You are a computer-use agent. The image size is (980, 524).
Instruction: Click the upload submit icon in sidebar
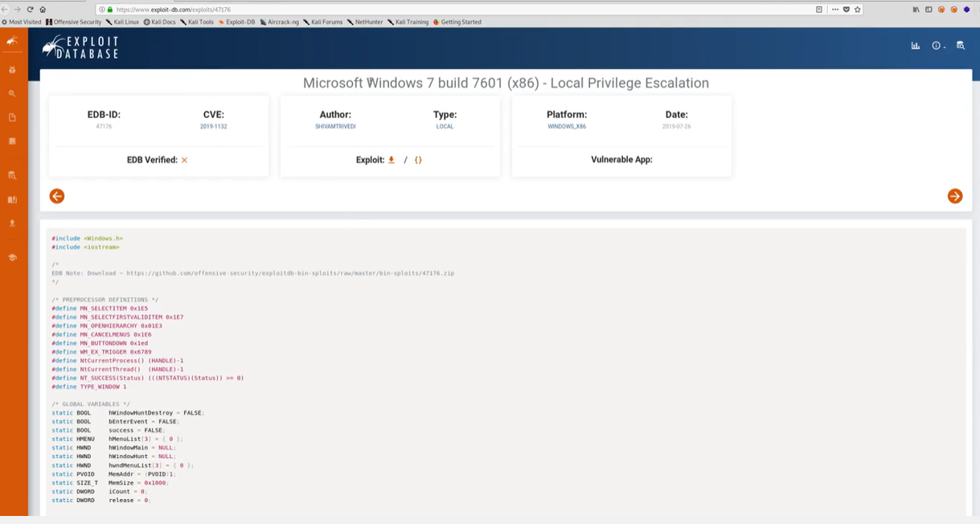pos(12,223)
